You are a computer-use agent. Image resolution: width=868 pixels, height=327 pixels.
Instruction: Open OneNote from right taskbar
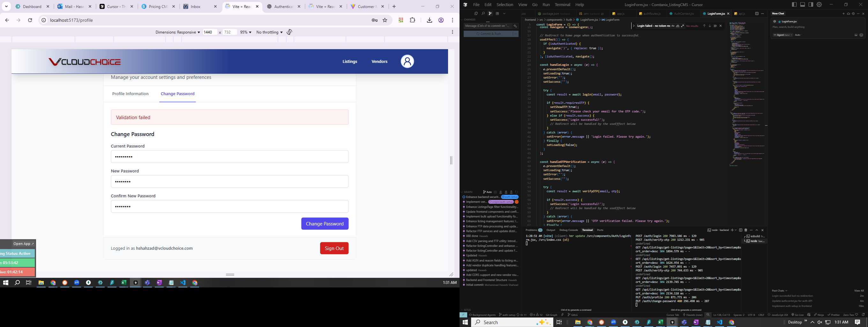pos(696,322)
